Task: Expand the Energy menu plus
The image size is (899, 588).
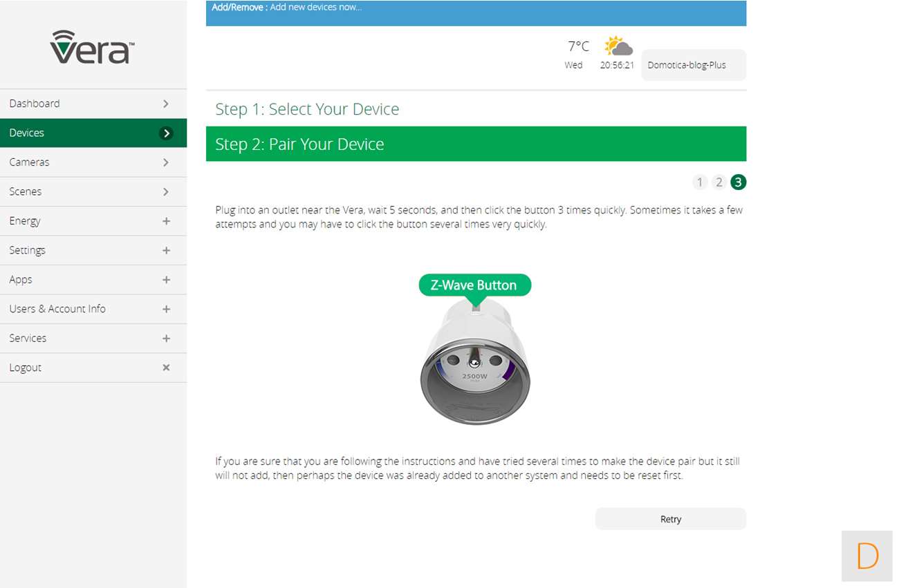Action: (x=166, y=221)
